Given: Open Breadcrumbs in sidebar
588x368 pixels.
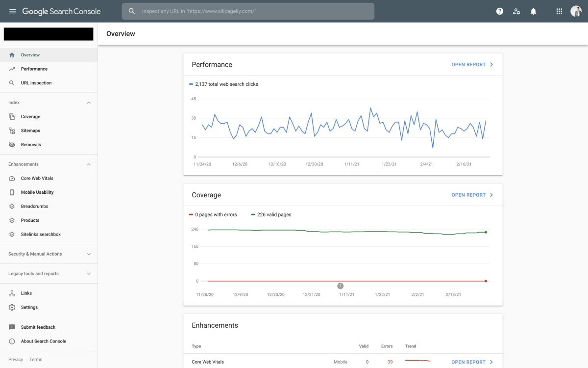Looking at the screenshot, I should pyautogui.click(x=49, y=207).
